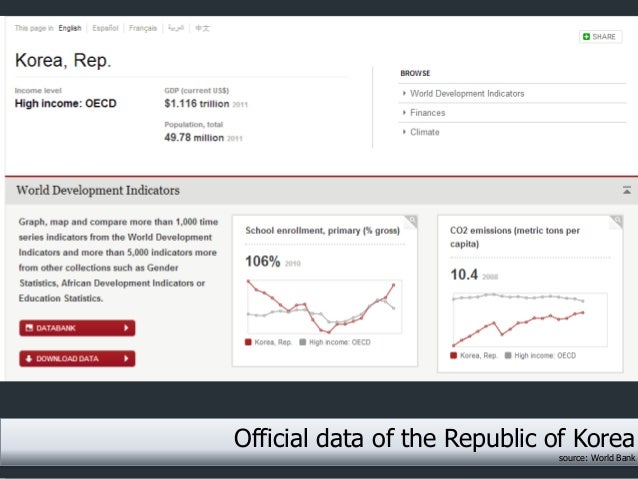Click arrow on the DATABANK button

coord(126,328)
